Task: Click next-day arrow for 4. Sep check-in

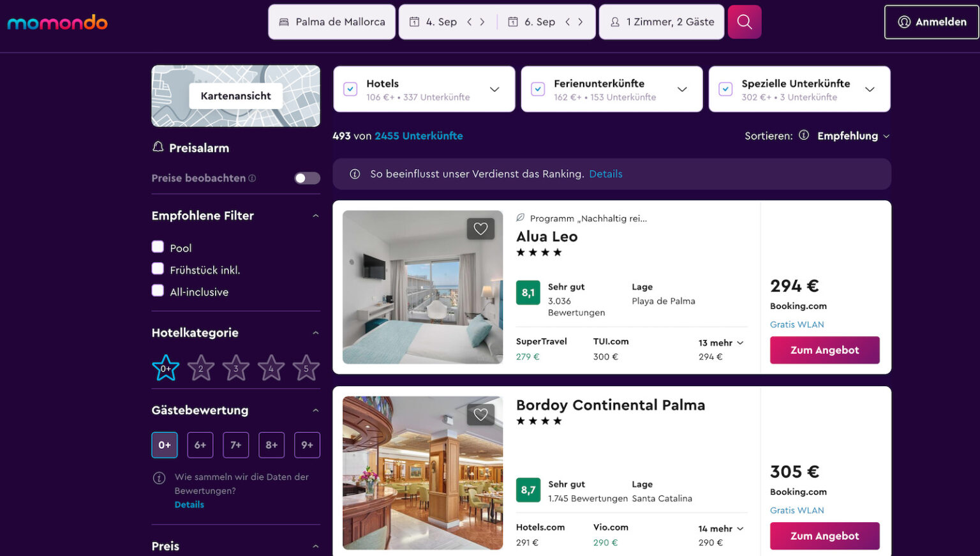Action: coord(482,22)
